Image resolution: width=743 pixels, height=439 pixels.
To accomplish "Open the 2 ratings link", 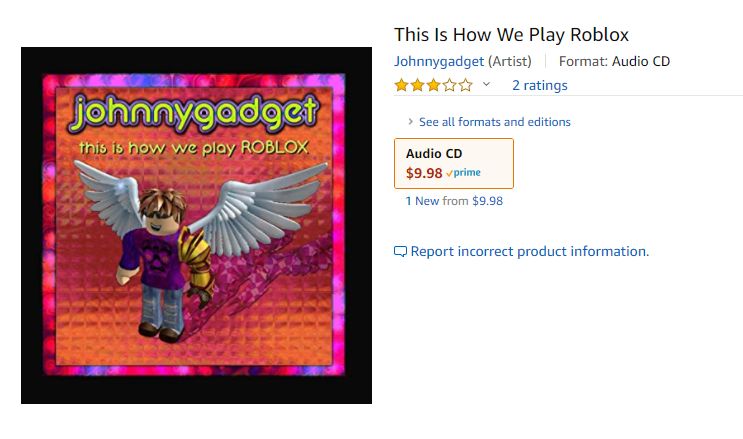I will coord(540,85).
